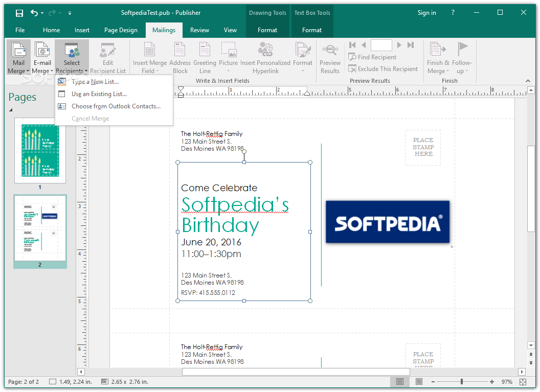The height and width of the screenshot is (392, 540).
Task: Click the single page view icon
Action: [x=399, y=382]
